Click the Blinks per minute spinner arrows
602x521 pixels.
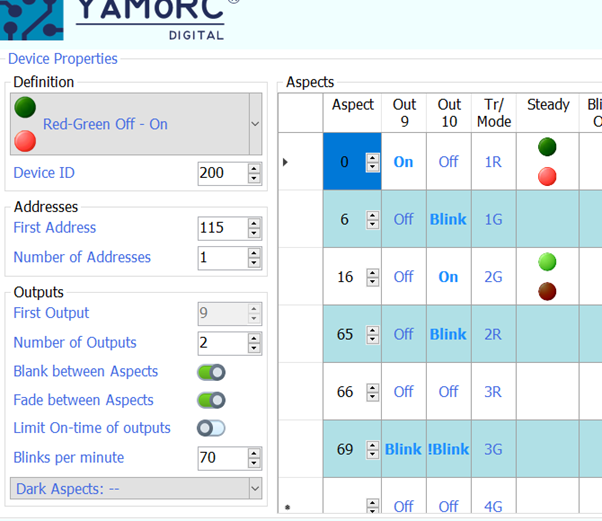click(x=254, y=458)
